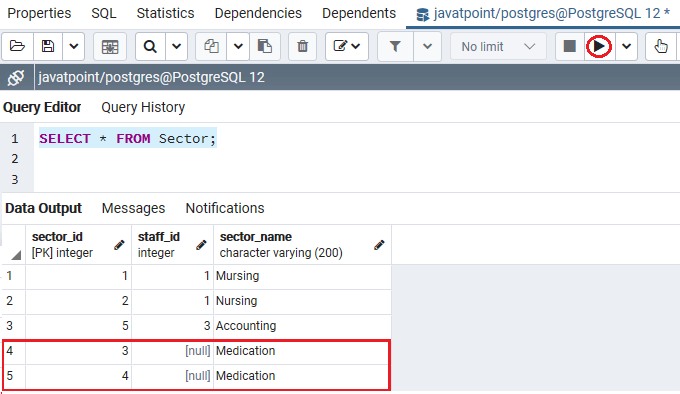
Task: Open the Messages tab
Action: pyautogui.click(x=133, y=208)
